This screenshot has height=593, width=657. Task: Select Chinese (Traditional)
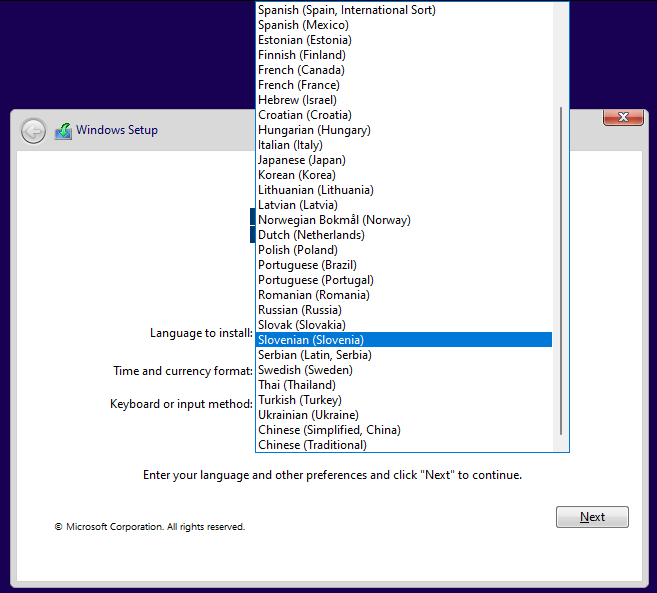pos(404,445)
